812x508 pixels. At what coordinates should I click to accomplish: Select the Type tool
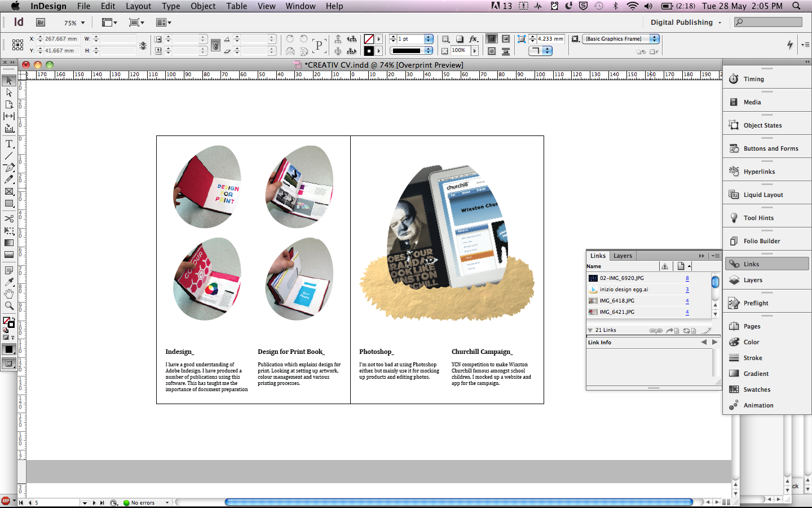coord(9,144)
